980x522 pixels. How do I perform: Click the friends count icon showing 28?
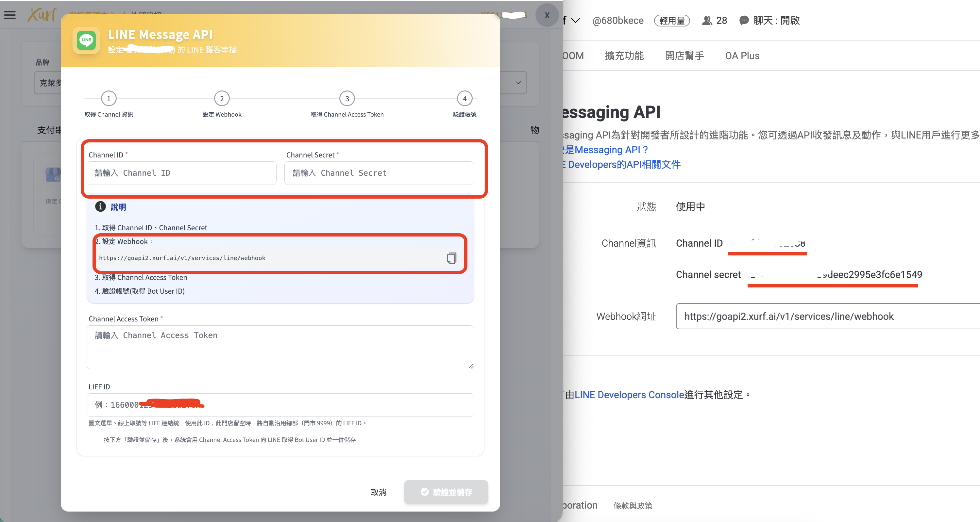pyautogui.click(x=707, y=21)
